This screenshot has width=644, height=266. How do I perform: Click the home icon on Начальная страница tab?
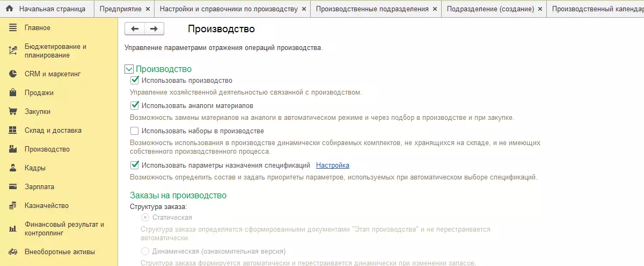(9, 9)
